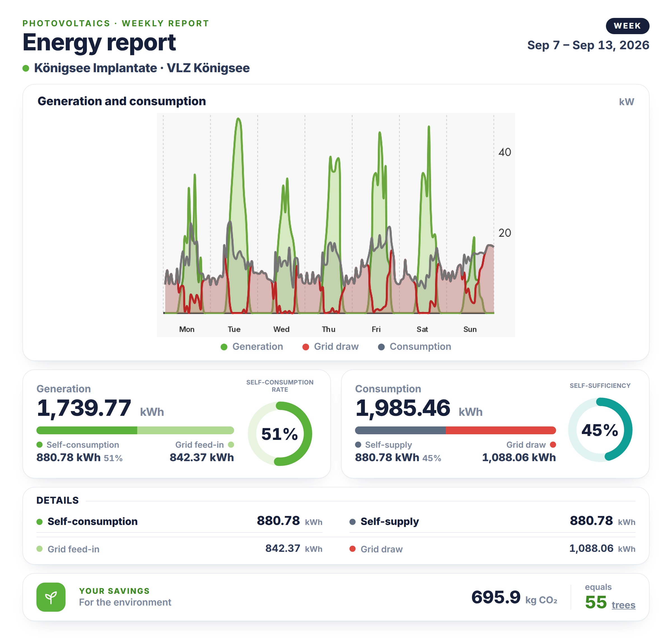Toggle the Grid draw legend marker
672x638 pixels.
tap(305, 347)
